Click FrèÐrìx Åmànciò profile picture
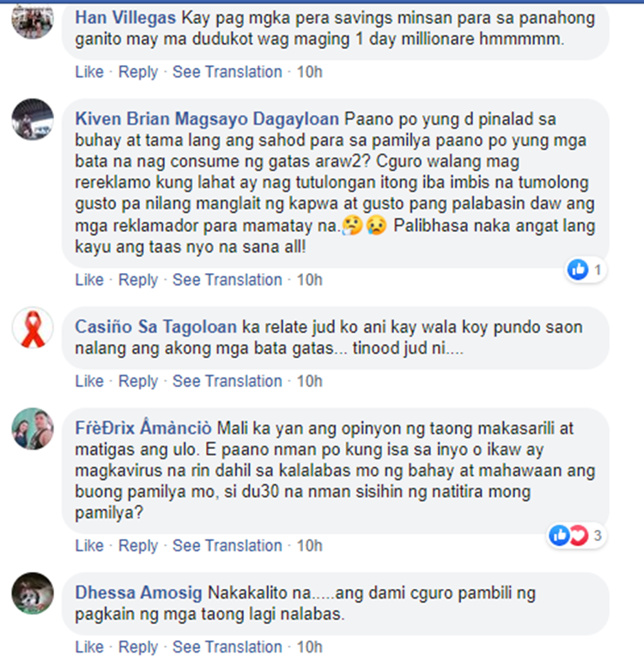The image size is (644, 662). (33, 428)
